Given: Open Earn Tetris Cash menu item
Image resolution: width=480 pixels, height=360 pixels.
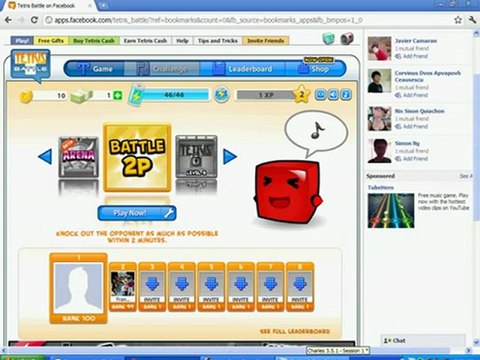Looking at the screenshot, I should tap(145, 41).
